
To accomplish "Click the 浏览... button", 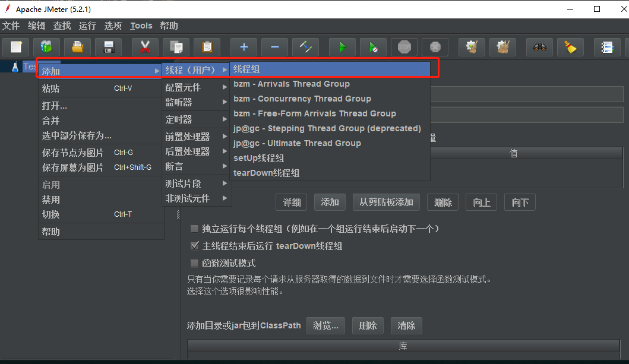I will [x=325, y=325].
